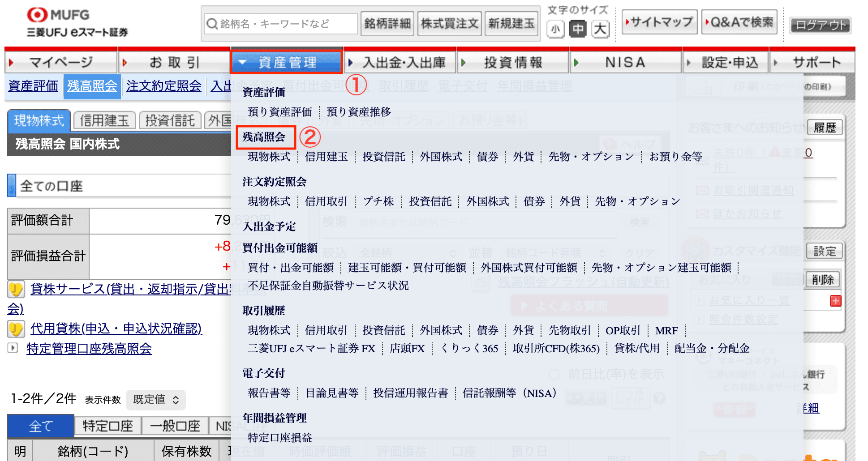This screenshot has height=461, width=868.
Task: Go to 資産評価 in the sub-navigation
Action: (33, 86)
